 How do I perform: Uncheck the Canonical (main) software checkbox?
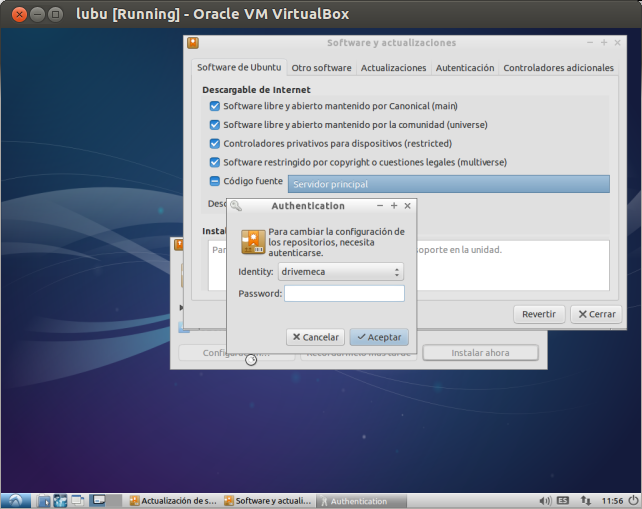point(214,106)
